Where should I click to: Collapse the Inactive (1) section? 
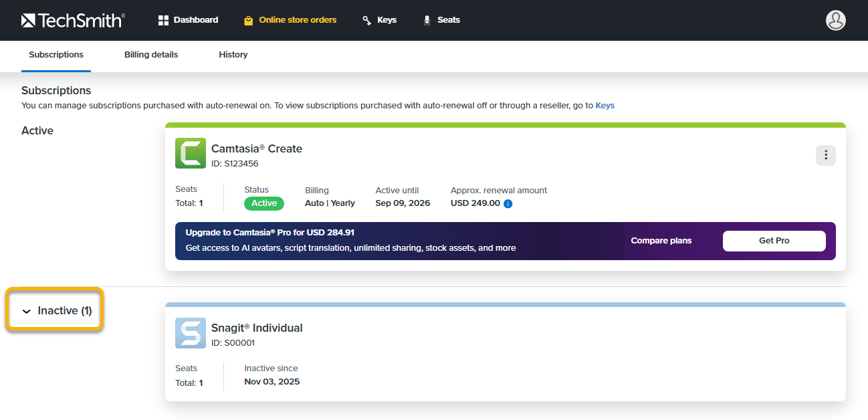56,310
